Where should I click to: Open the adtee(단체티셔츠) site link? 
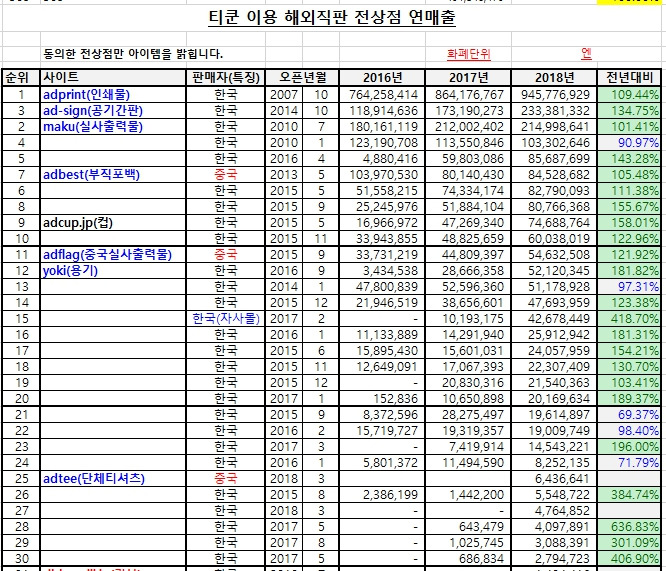[x=94, y=478]
